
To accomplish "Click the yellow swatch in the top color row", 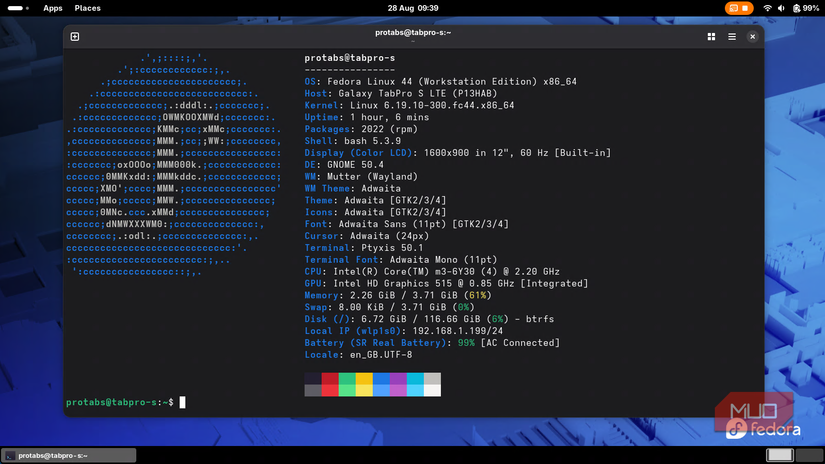I will pos(364,378).
